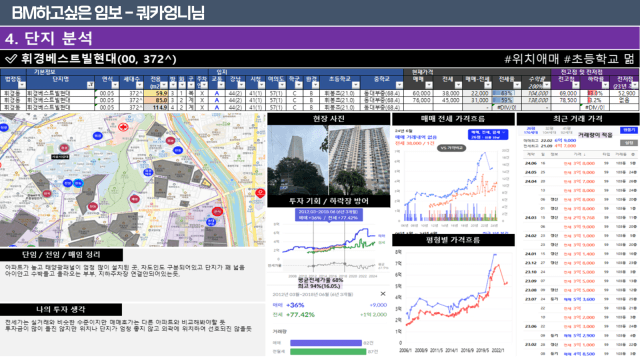Click the 단임 / 전임 / 매임 정리 header
This screenshot has height=360, width=640.
point(61,255)
